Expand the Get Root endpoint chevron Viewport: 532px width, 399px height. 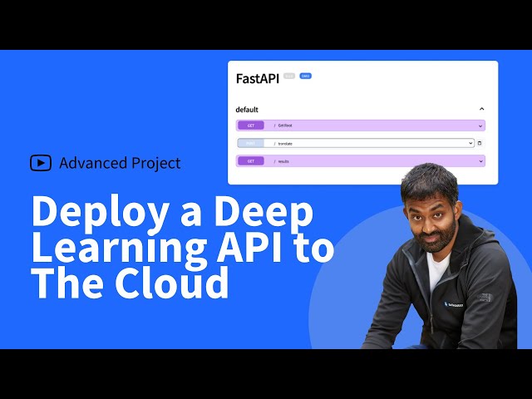tap(480, 126)
